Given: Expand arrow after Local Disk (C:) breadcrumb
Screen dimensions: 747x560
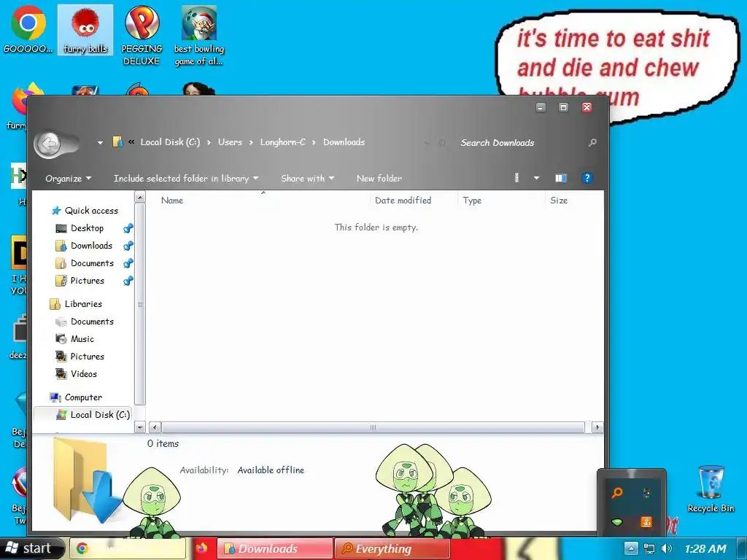Looking at the screenshot, I should click(209, 142).
